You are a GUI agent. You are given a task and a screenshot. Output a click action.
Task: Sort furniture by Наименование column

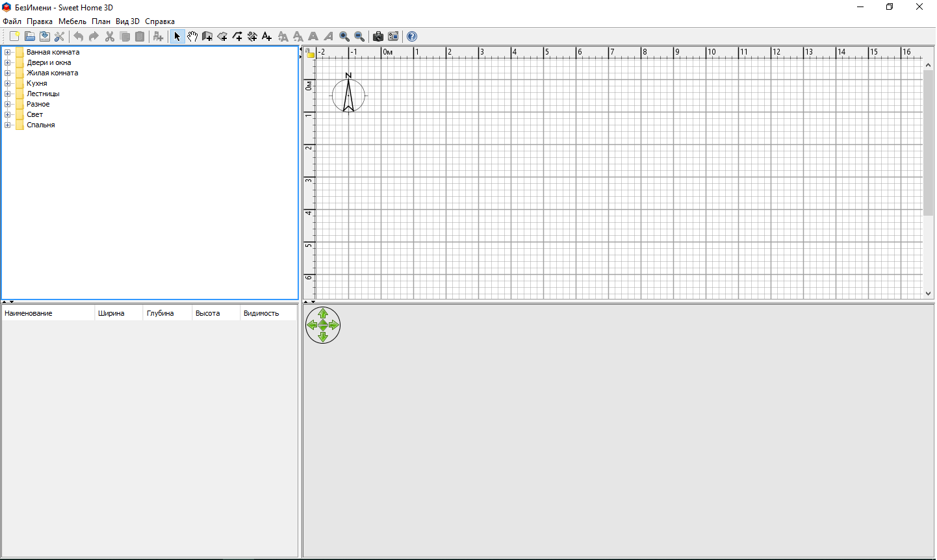click(48, 313)
